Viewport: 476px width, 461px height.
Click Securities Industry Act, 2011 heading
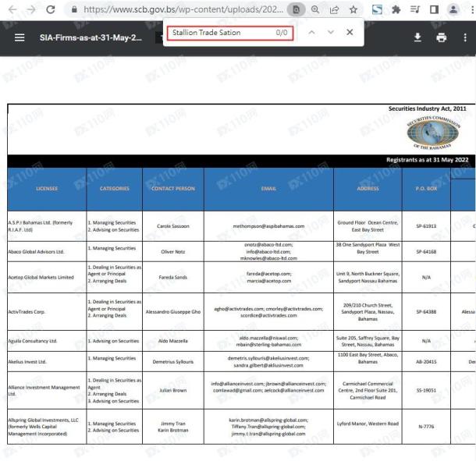coord(427,108)
